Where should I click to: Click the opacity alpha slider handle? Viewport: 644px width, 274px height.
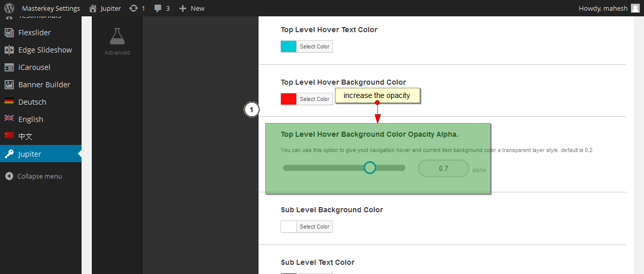click(x=370, y=167)
